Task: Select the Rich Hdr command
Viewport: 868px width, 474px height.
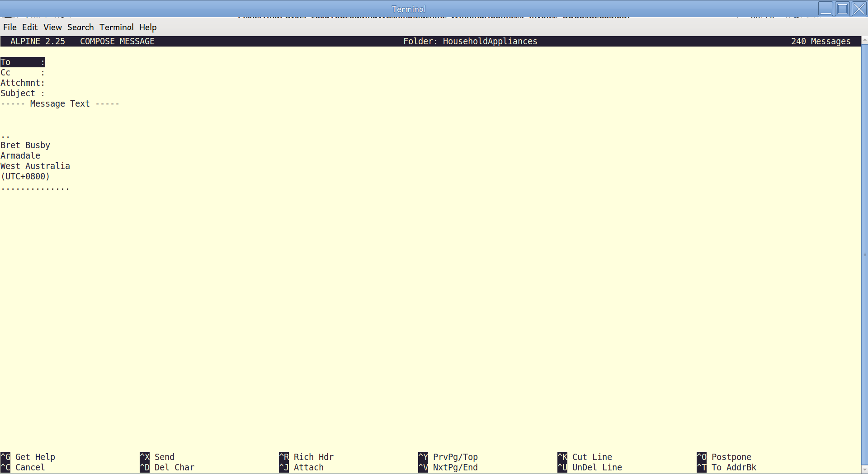Action: 313,457
